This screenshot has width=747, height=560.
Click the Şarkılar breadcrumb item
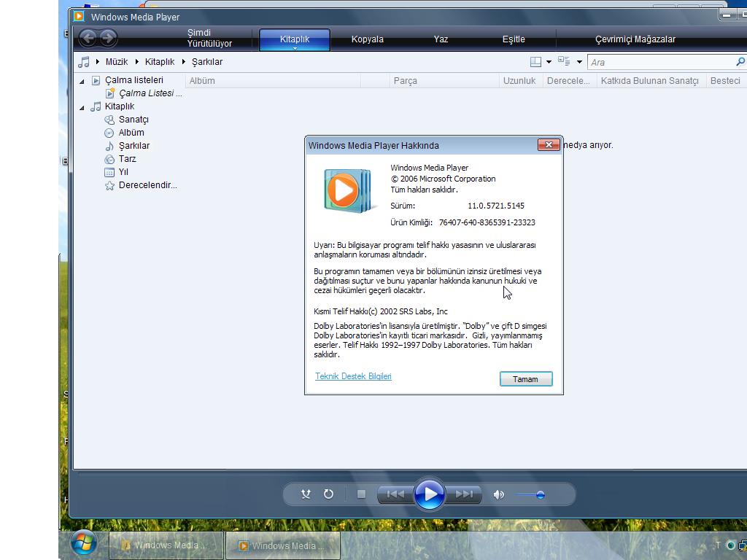(x=207, y=62)
